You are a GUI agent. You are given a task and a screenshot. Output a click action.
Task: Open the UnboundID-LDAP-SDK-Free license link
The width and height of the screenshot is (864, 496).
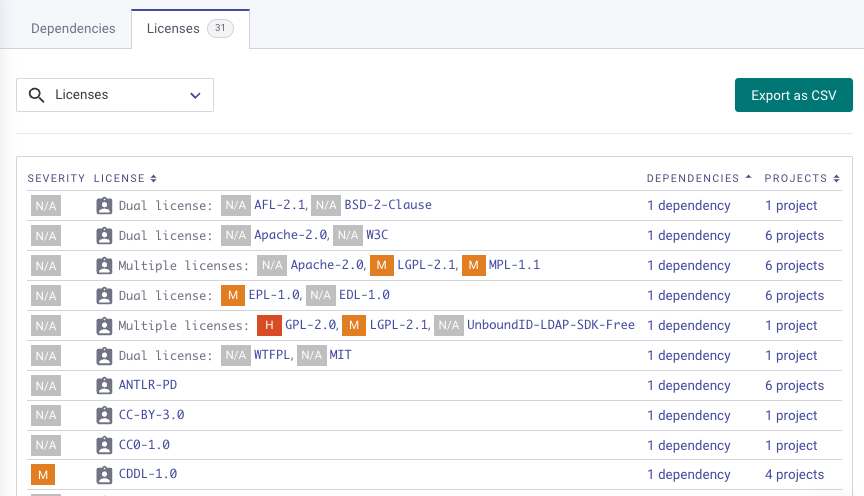click(551, 325)
